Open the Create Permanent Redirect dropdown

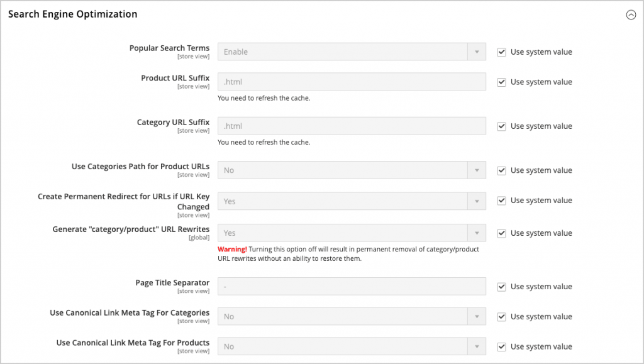click(x=351, y=201)
